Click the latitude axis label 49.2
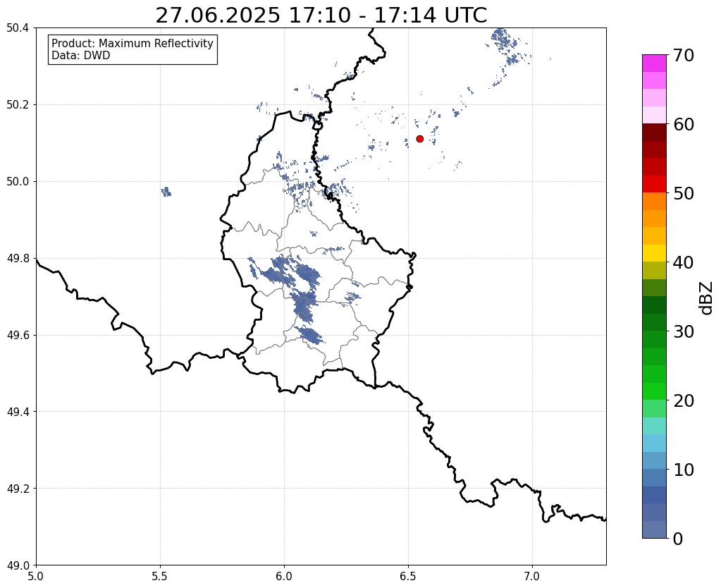The image size is (721, 588). (x=18, y=488)
